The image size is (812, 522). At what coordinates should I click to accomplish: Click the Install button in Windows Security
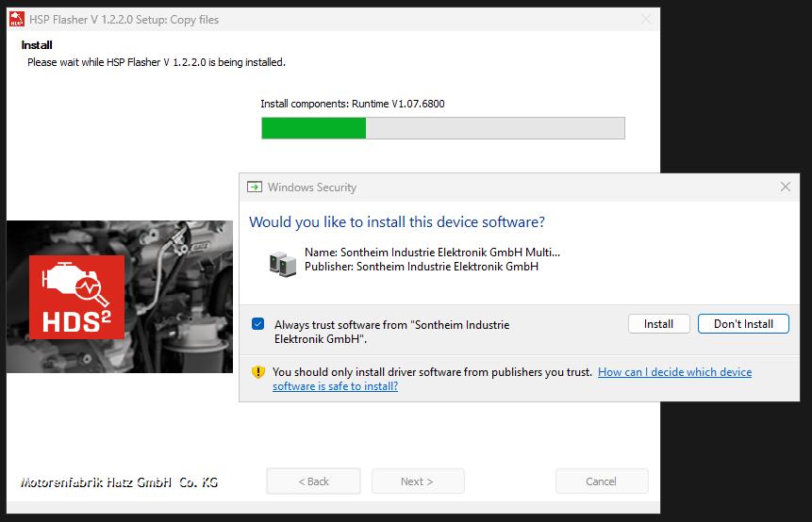coord(658,324)
